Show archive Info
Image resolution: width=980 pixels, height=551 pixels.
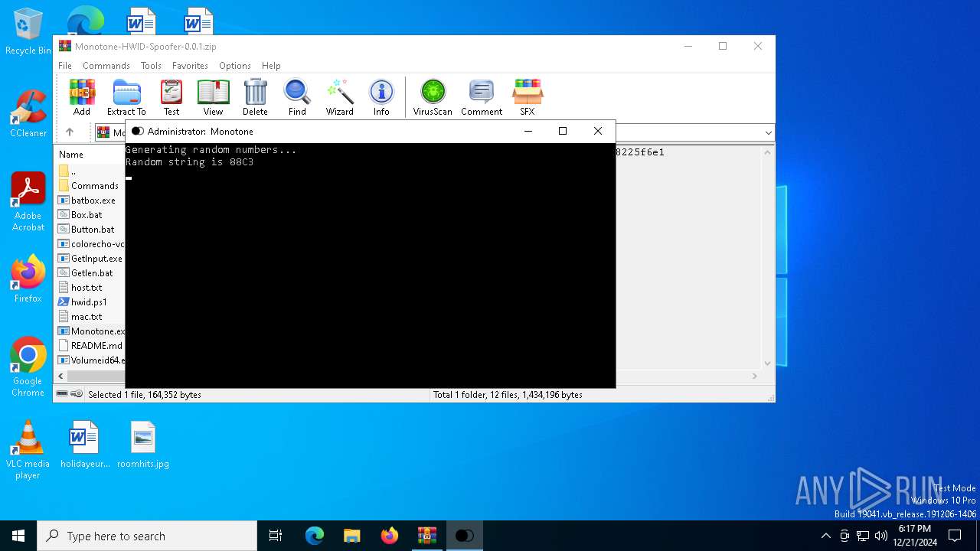pos(381,97)
